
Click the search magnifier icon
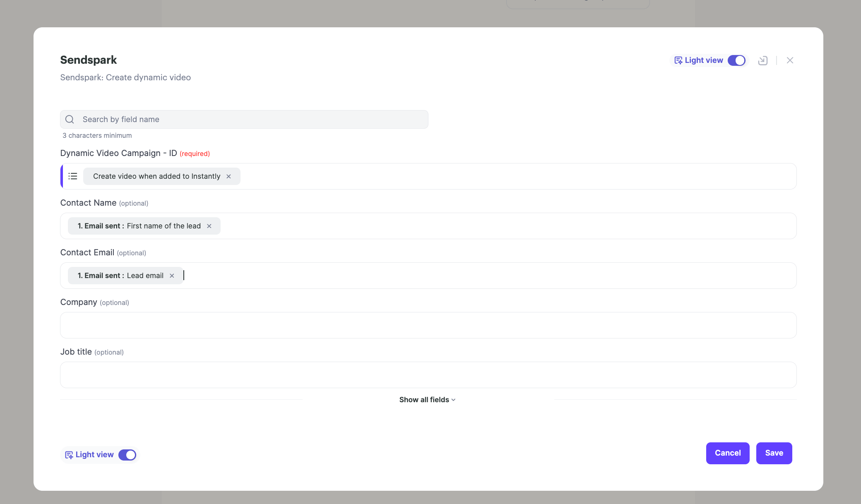point(70,120)
